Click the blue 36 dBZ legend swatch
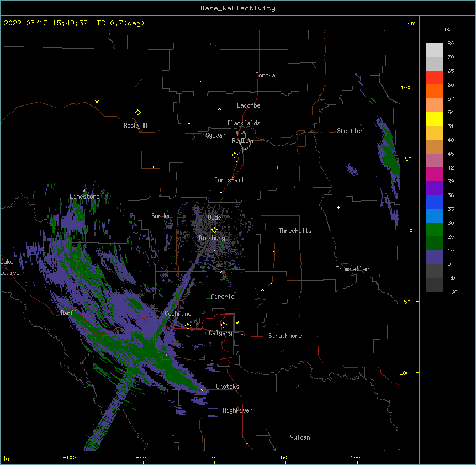Image resolution: width=476 pixels, height=465 pixels. (434, 202)
